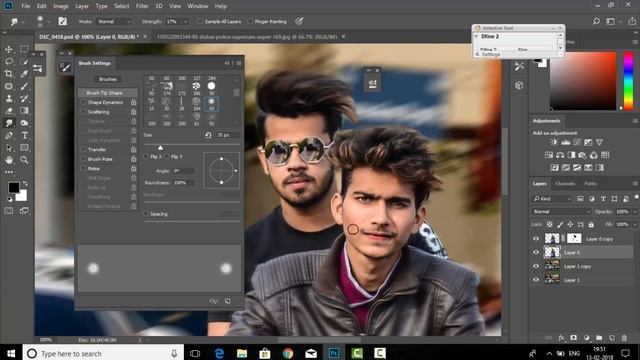Select the Path Selection tool

pyautogui.click(x=9, y=147)
